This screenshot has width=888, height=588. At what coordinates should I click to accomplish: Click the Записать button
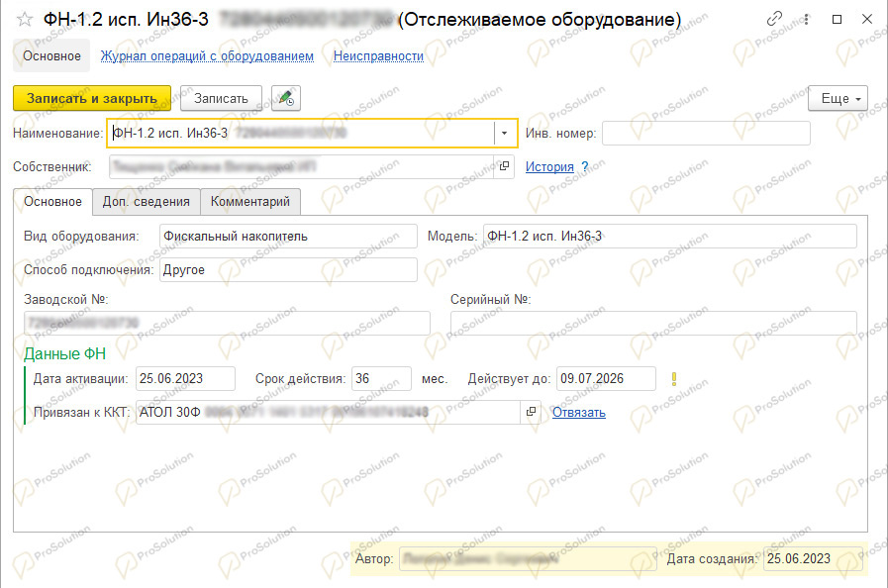[x=222, y=99]
